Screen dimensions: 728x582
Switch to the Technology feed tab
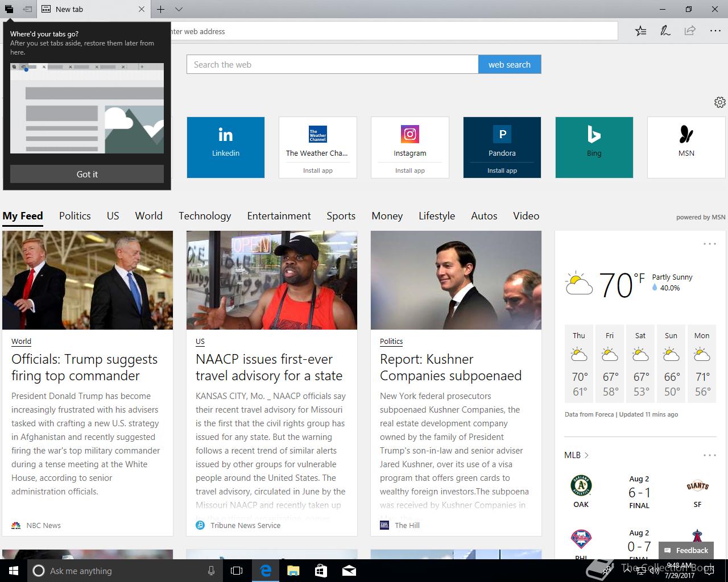205,216
